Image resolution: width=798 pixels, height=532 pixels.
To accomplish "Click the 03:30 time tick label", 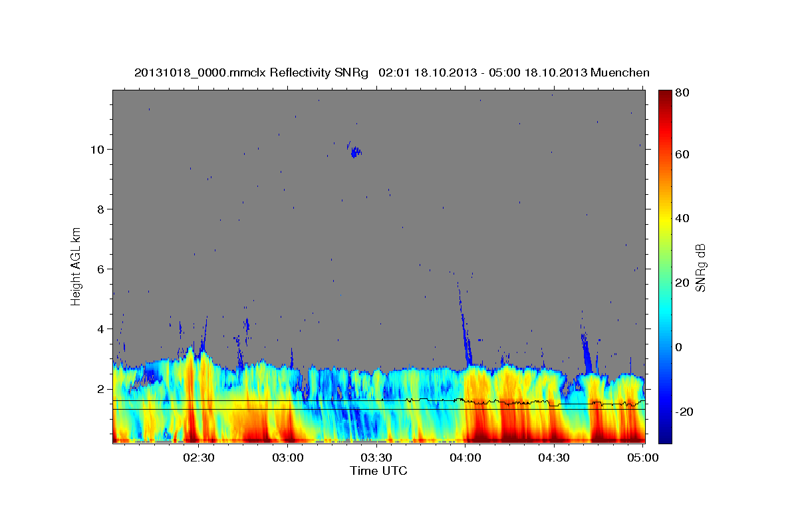I will 376,458.
